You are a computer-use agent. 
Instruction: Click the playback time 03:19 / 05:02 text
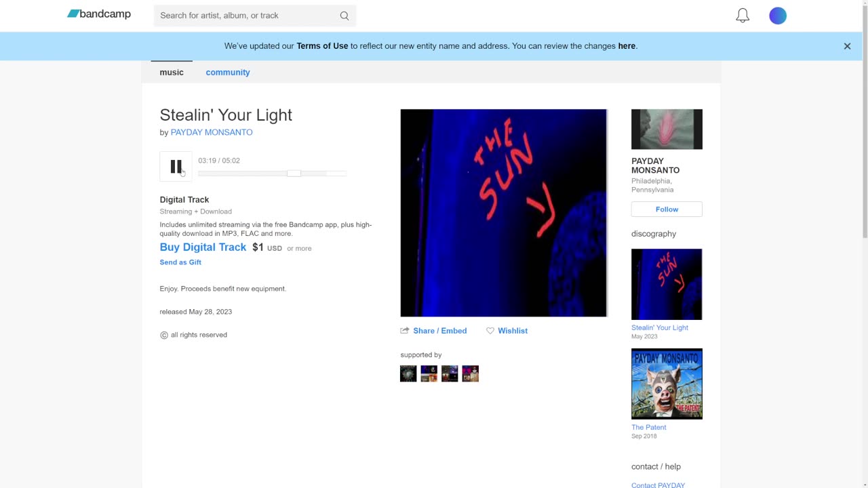pyautogui.click(x=219, y=161)
